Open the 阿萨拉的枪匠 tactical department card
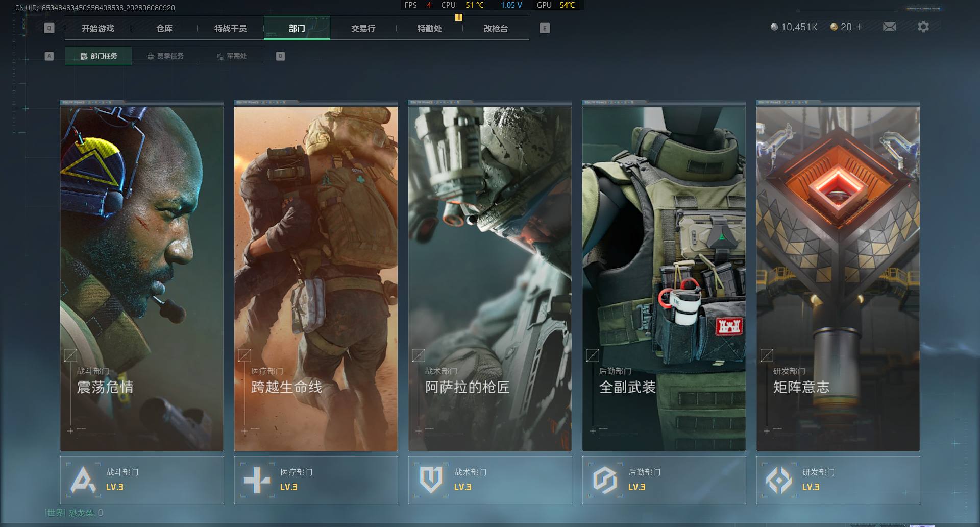The image size is (980, 527). (490, 278)
